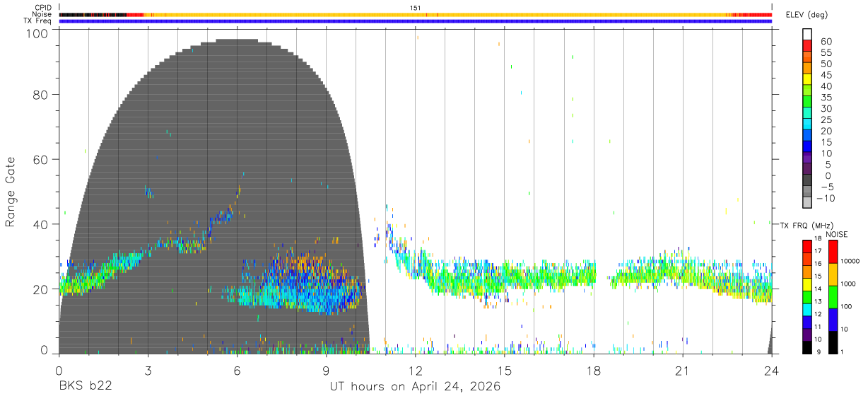Pick the red top segment of the TX FRQ bar
This screenshot has height=401, width=868.
tap(809, 246)
